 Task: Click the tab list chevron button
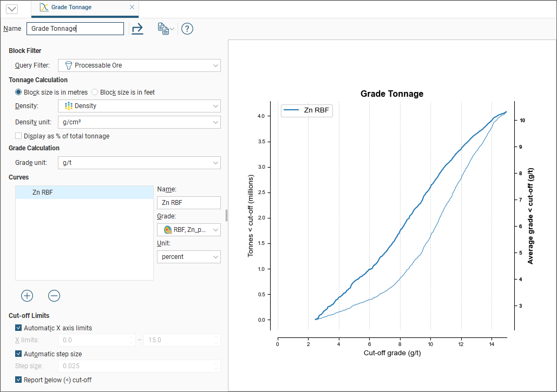pos(11,9)
